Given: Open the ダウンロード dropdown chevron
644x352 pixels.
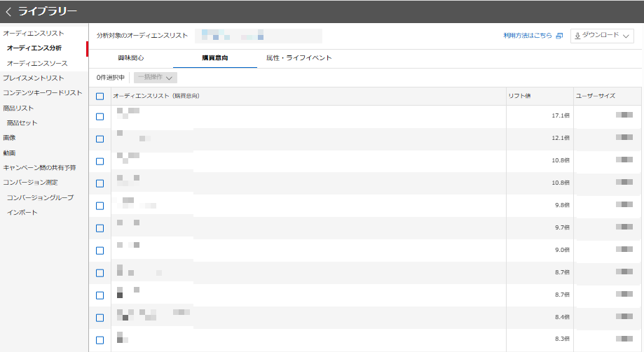Looking at the screenshot, I should 626,36.
